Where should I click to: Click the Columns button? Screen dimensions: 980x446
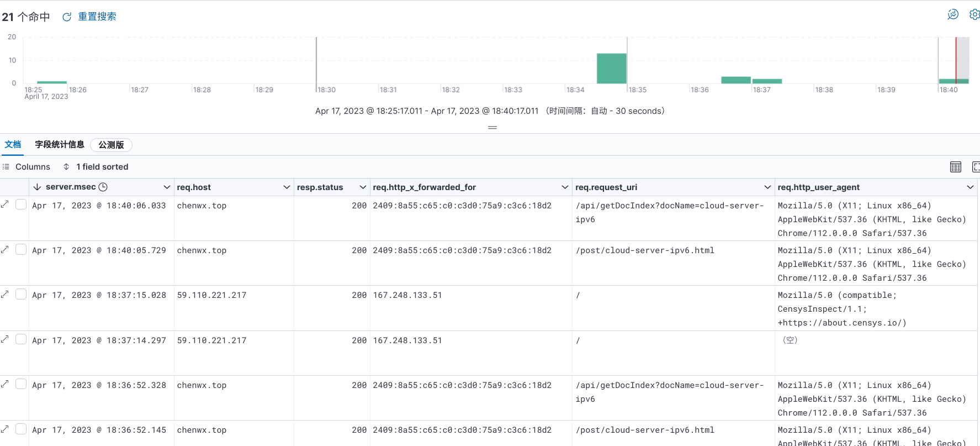tap(27, 167)
